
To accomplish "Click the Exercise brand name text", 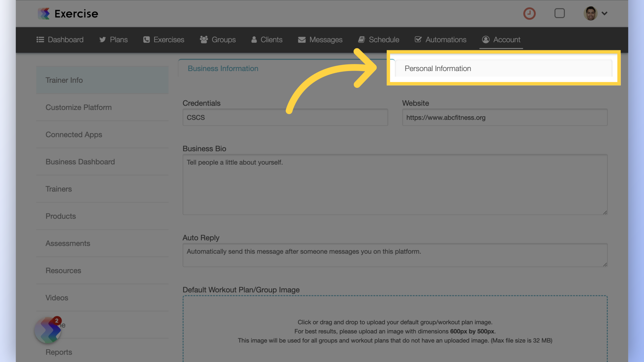I will pyautogui.click(x=76, y=14).
